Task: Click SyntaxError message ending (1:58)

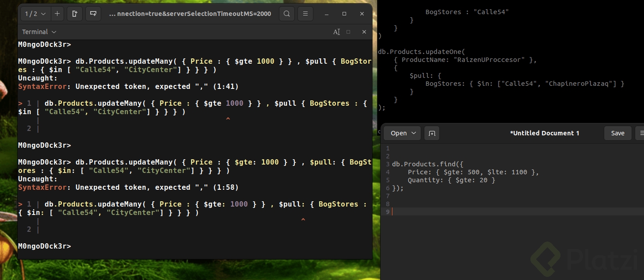Action: (x=128, y=187)
